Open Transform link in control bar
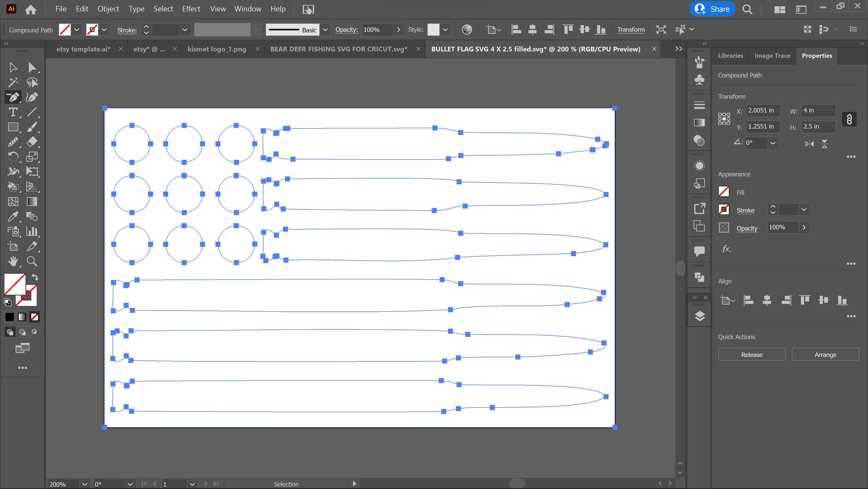Image resolution: width=868 pixels, height=489 pixels. [x=631, y=30]
